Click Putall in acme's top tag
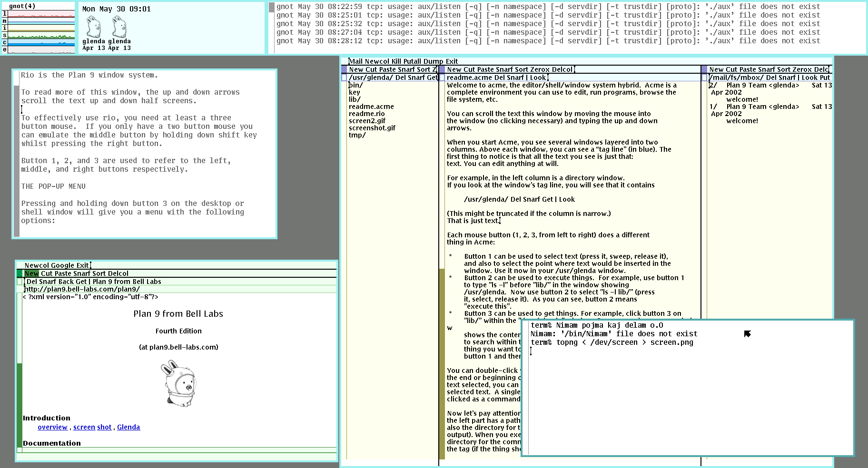Image resolution: width=868 pixels, height=468 pixels. point(413,61)
